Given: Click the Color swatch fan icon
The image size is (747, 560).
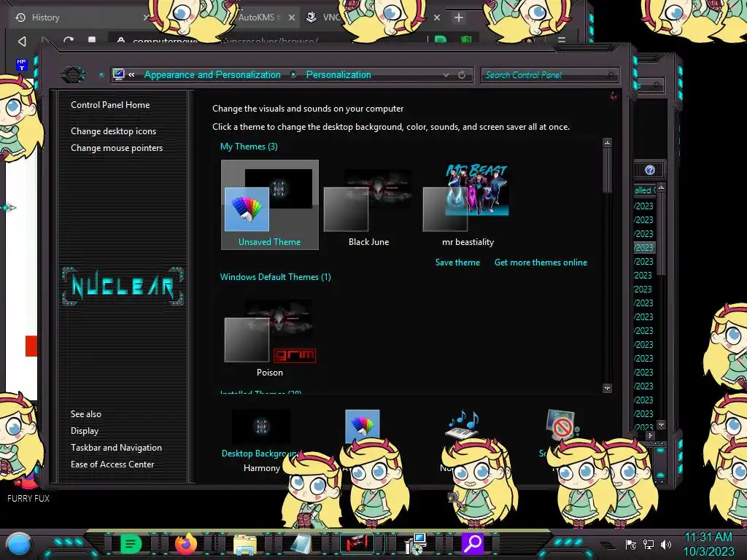Looking at the screenshot, I should [363, 425].
